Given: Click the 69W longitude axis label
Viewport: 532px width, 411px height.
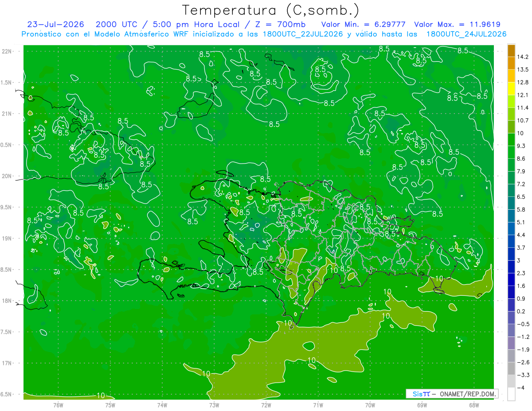Looking at the screenshot, I should tap(422, 405).
